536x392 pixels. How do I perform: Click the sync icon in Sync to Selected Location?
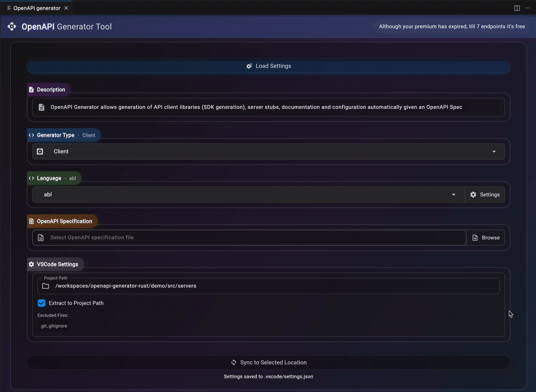[x=233, y=362]
